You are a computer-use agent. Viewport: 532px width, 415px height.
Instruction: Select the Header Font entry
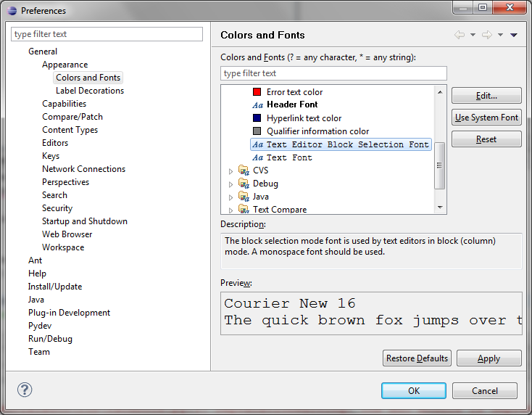click(292, 104)
